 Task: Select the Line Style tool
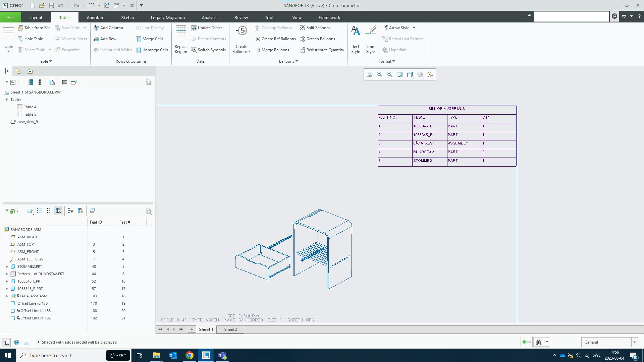[x=370, y=31]
